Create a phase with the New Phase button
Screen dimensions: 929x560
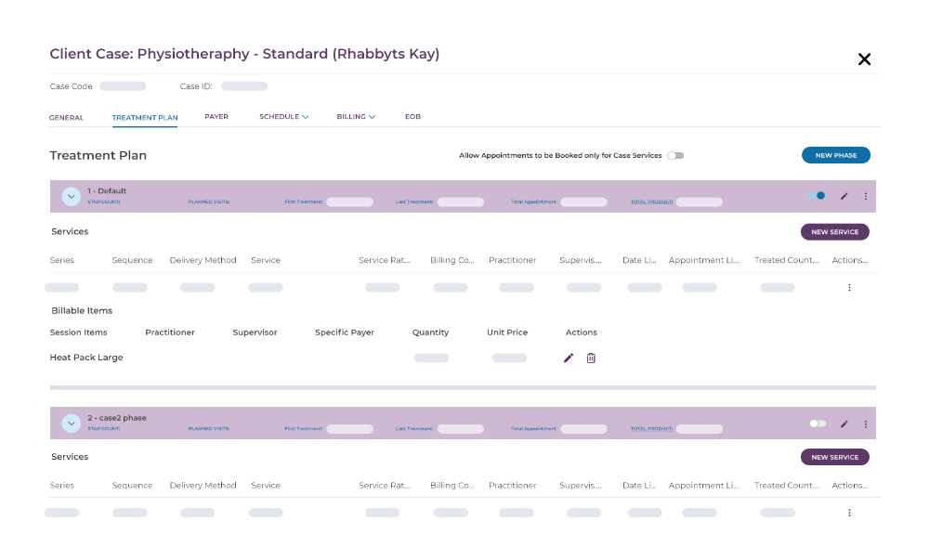835,155
